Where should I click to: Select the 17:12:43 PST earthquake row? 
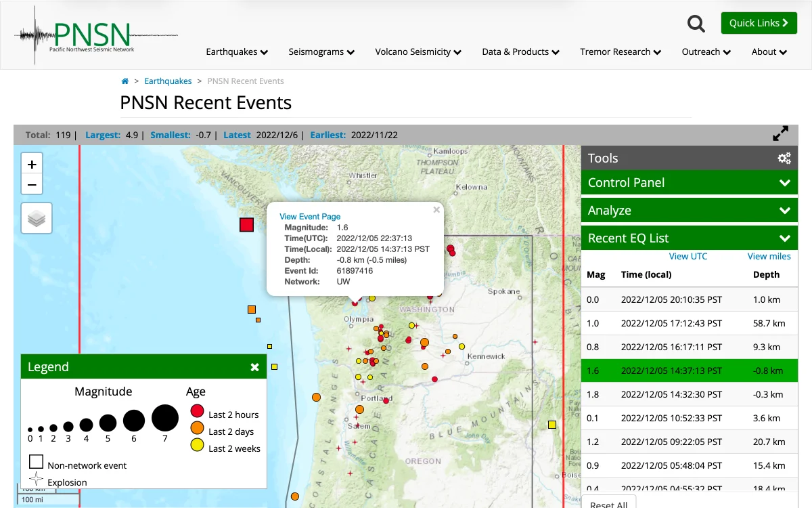(x=690, y=324)
